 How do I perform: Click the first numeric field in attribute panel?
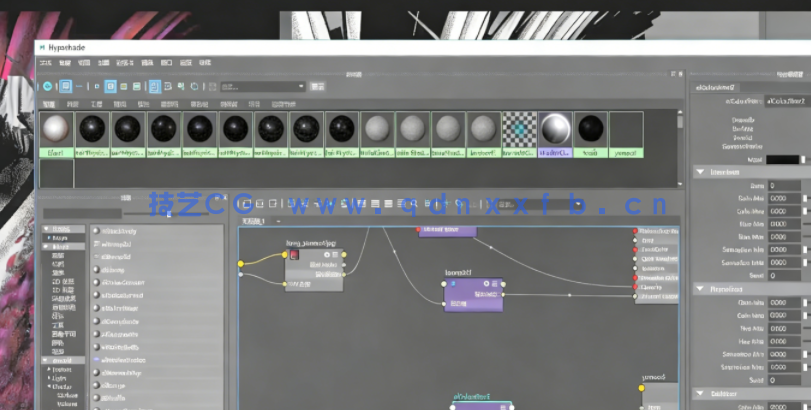(784, 186)
